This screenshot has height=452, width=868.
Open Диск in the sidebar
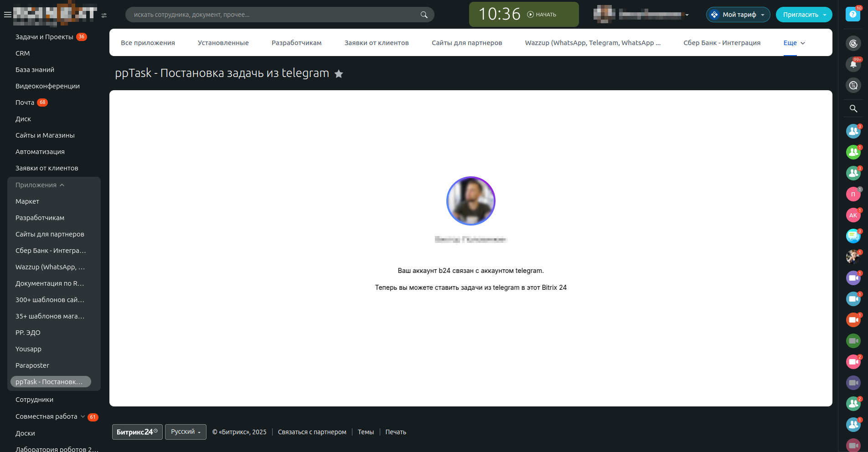click(23, 119)
